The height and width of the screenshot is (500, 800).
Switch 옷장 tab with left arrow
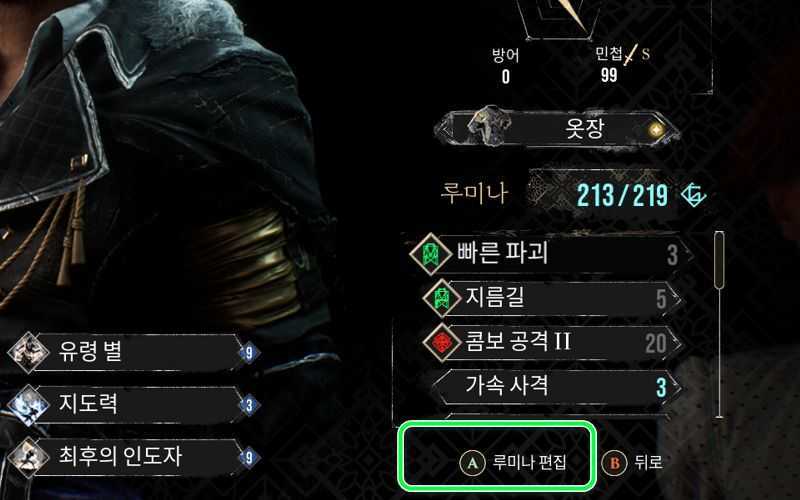447,129
